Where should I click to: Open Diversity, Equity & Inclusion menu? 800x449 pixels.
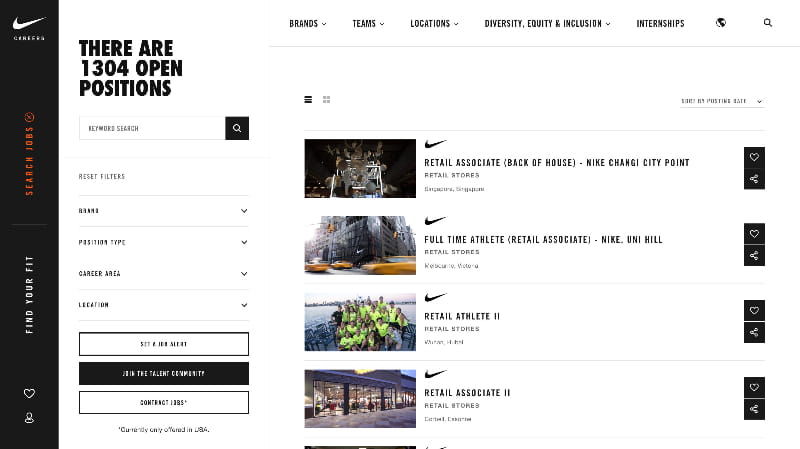pos(547,23)
